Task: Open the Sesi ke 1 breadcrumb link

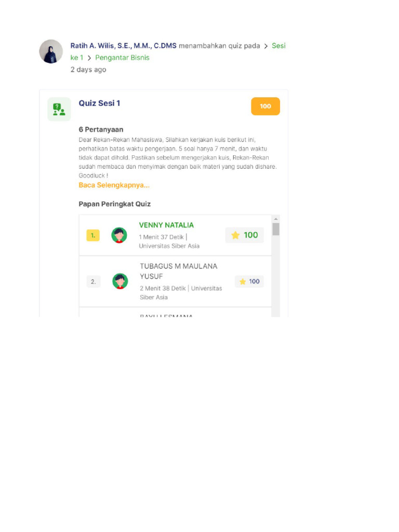Action: [x=278, y=46]
